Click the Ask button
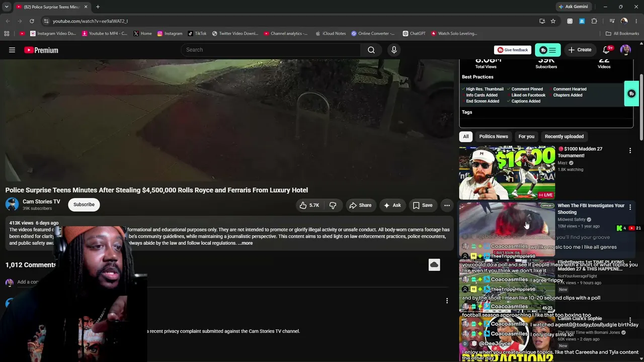The height and width of the screenshot is (362, 644). point(392,205)
